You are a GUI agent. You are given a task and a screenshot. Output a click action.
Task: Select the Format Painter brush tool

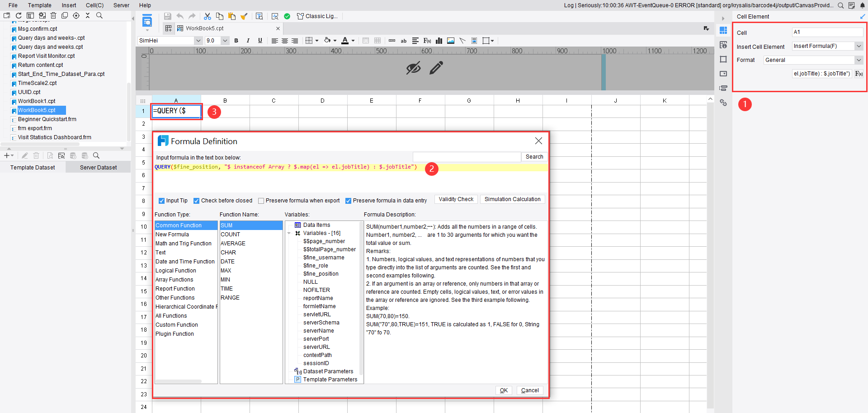pyautogui.click(x=244, y=16)
